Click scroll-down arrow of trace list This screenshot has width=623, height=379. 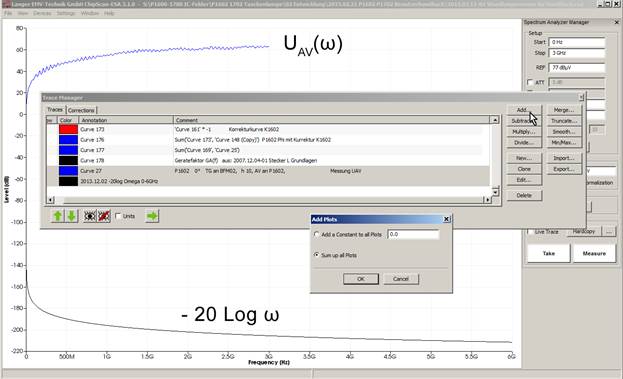(495, 192)
